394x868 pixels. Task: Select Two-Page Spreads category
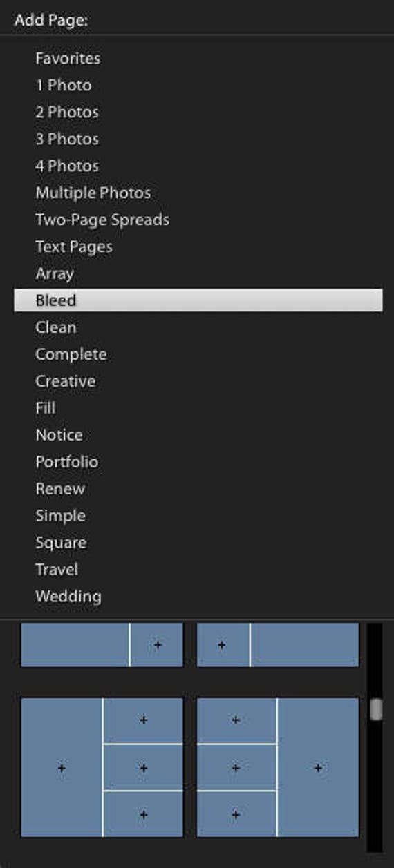point(102,220)
